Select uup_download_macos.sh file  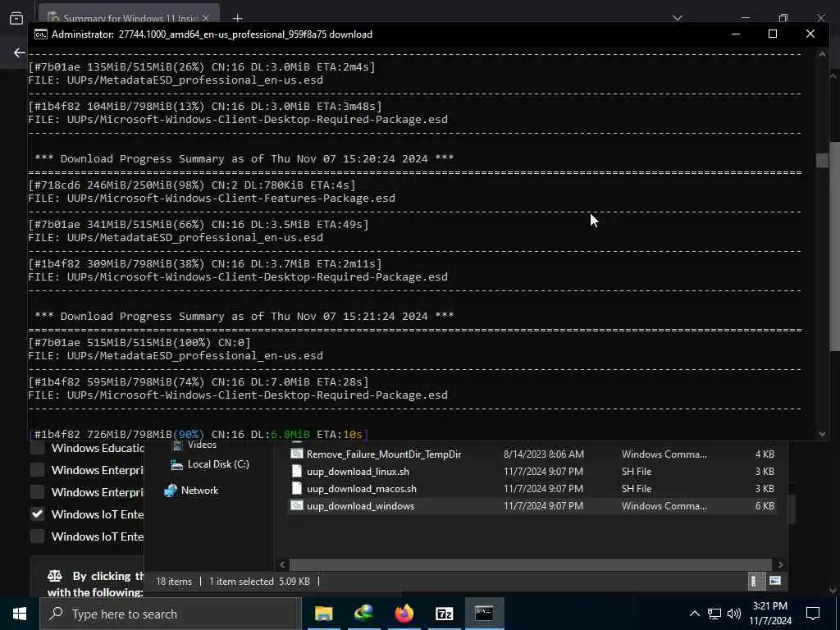click(x=362, y=489)
